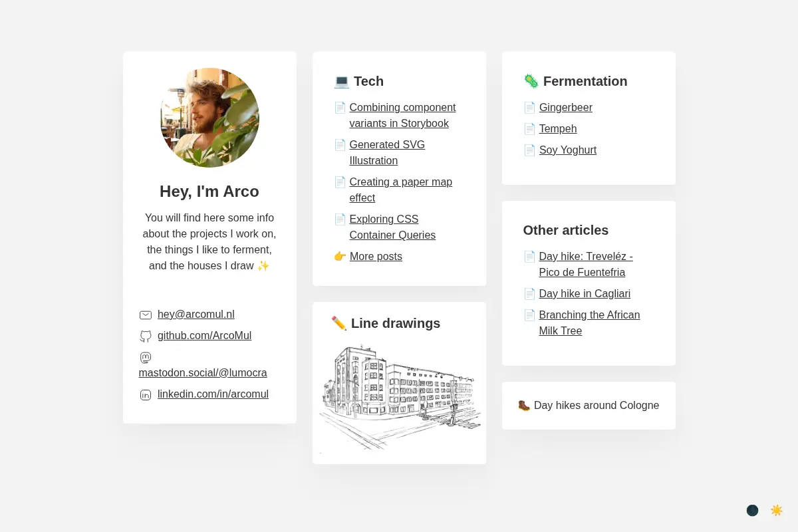The height and width of the screenshot is (532, 798).
Task: Follow the More posts link
Action: [376, 256]
